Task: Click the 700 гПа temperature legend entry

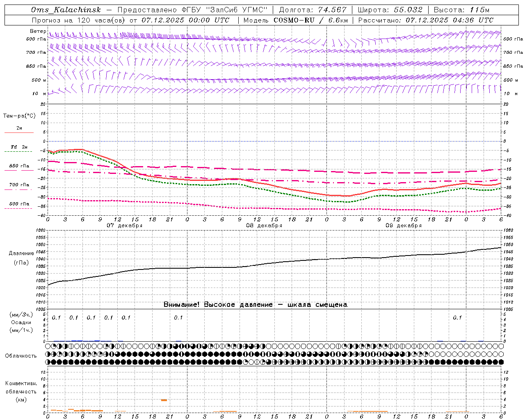Action: coord(19,185)
